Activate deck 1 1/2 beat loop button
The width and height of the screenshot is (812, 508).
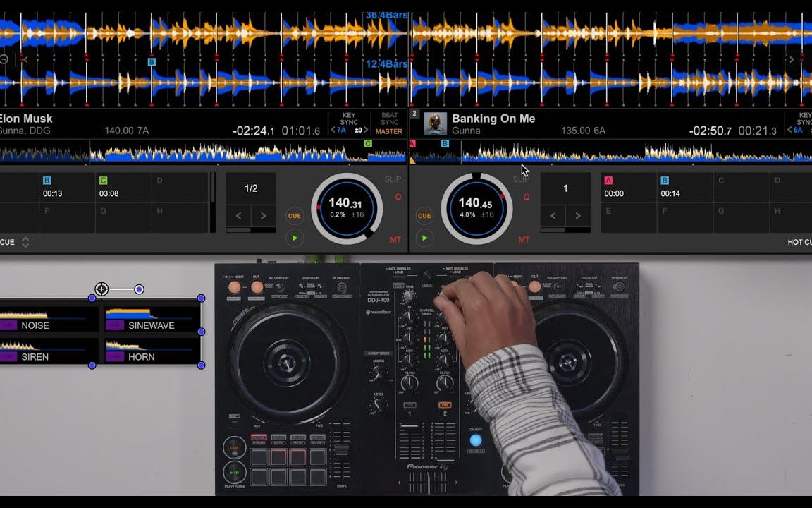251,188
